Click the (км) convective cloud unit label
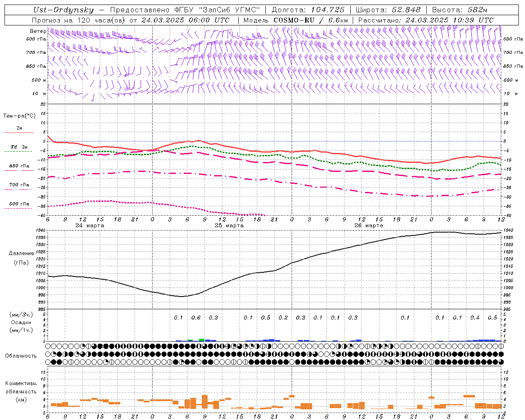The height and width of the screenshot is (420, 525). click(21, 399)
